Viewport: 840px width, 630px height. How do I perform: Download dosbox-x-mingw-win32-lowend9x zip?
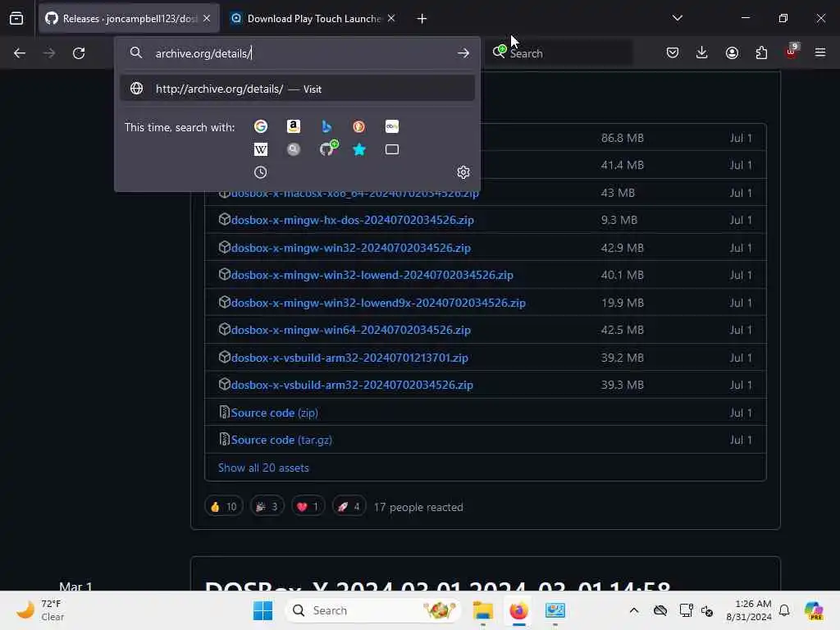tap(378, 303)
